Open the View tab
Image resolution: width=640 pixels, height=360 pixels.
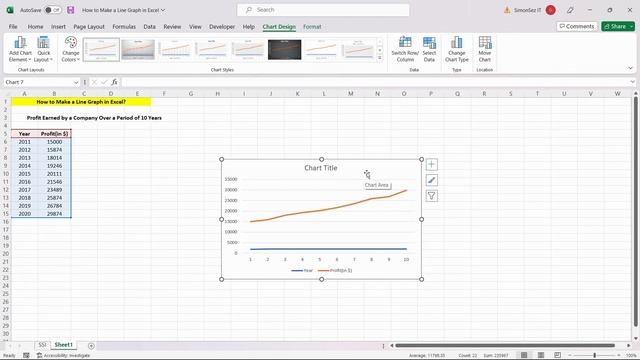click(x=195, y=27)
